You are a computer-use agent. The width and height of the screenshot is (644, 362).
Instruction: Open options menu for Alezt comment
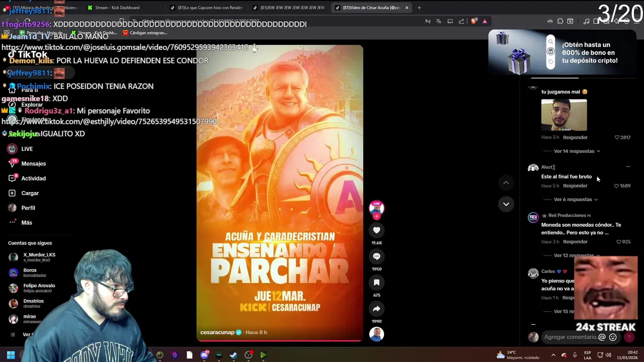click(x=628, y=166)
